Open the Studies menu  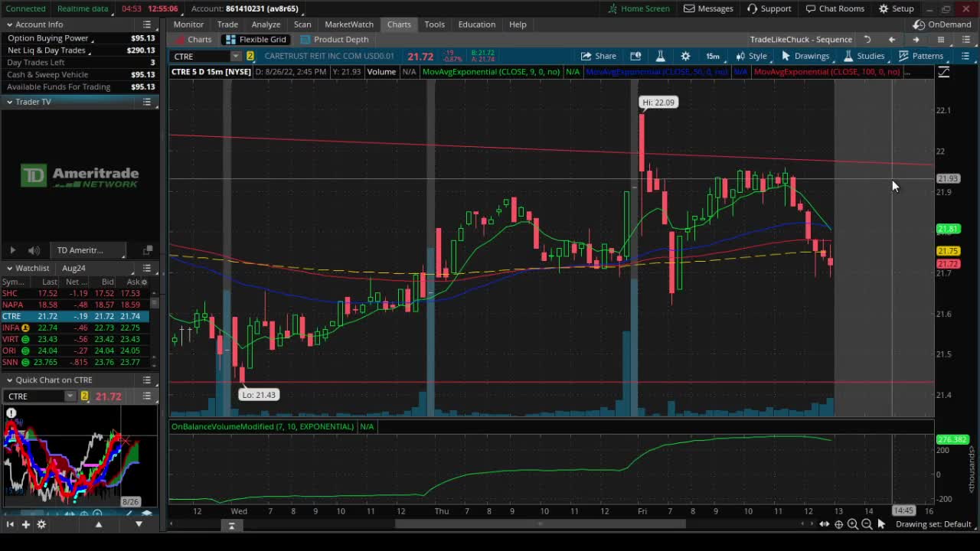tap(864, 56)
